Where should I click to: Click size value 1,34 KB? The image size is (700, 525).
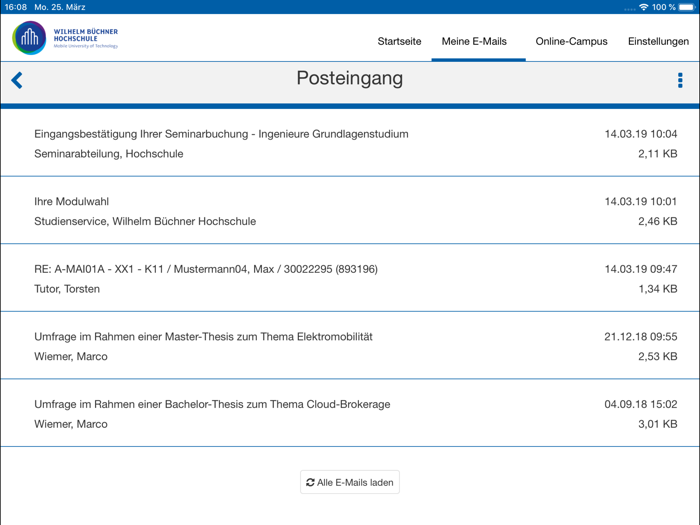tap(658, 289)
